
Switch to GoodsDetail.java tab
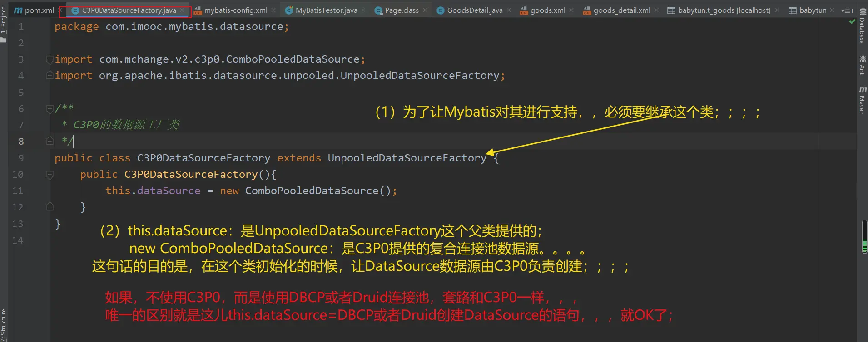475,10
